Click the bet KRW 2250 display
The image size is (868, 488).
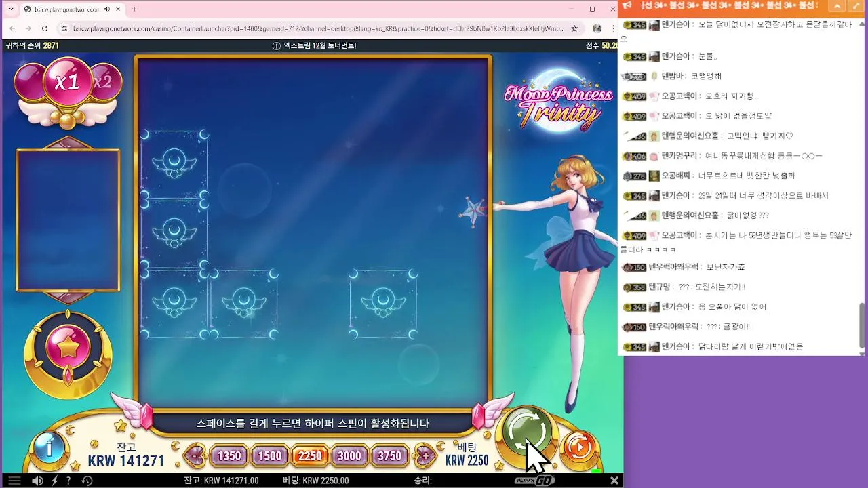[467, 460]
